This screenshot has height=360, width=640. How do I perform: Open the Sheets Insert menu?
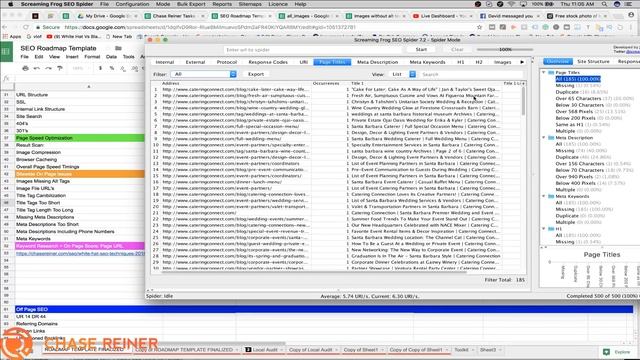click(x=72, y=57)
